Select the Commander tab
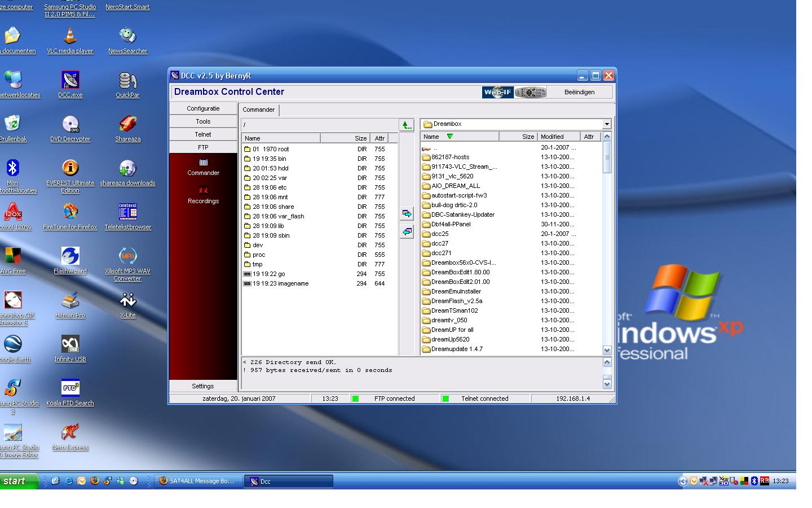 259,110
